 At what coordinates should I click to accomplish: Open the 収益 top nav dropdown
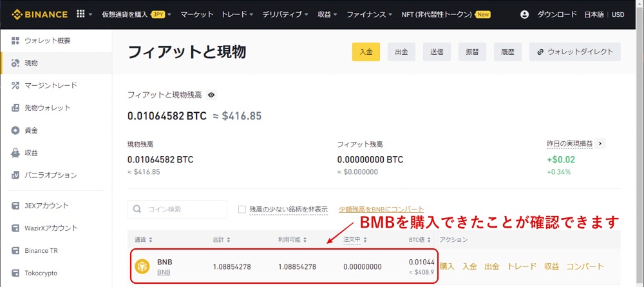(x=327, y=14)
